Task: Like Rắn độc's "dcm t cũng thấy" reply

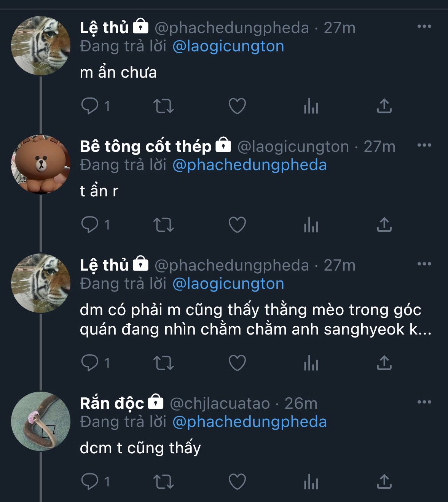Action: [x=237, y=482]
